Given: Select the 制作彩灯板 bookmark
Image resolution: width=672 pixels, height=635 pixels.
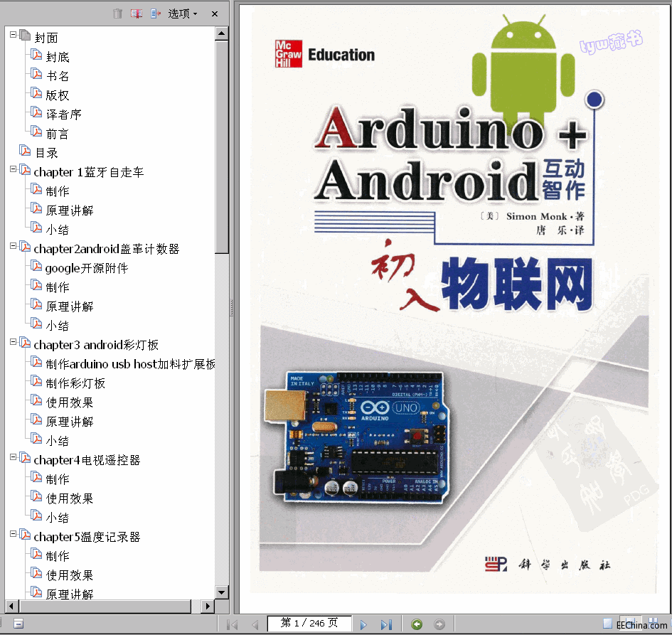Looking at the screenshot, I should (75, 383).
